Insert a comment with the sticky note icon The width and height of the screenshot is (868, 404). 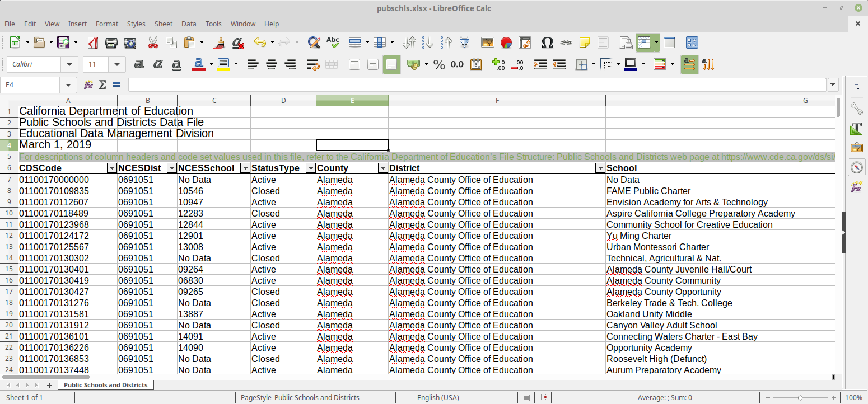585,43
